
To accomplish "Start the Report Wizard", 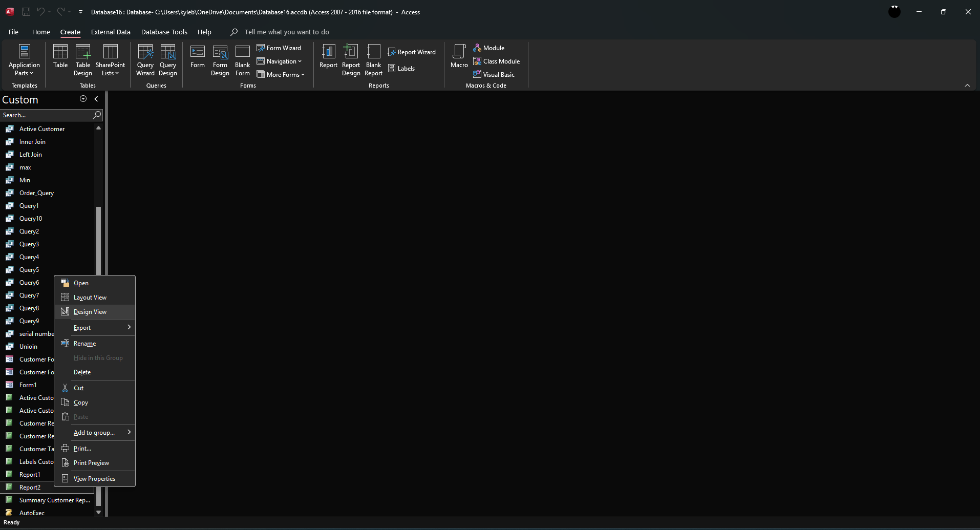I will [412, 52].
